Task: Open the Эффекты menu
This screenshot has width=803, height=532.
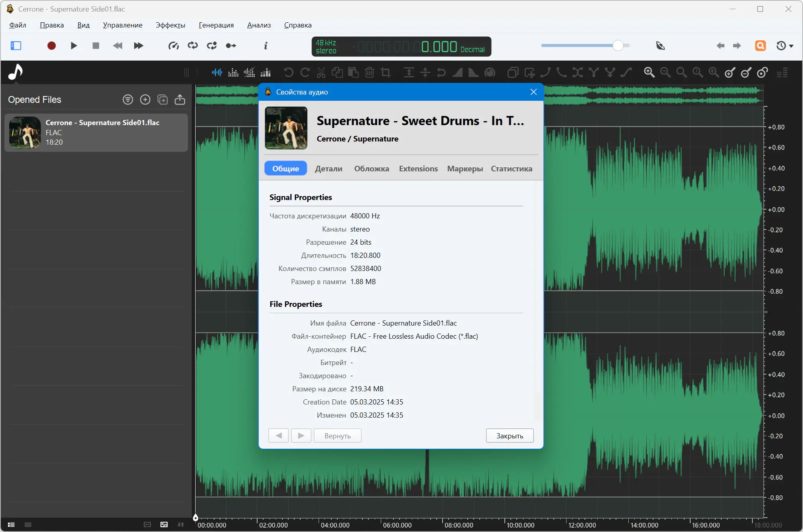Action: (170, 25)
